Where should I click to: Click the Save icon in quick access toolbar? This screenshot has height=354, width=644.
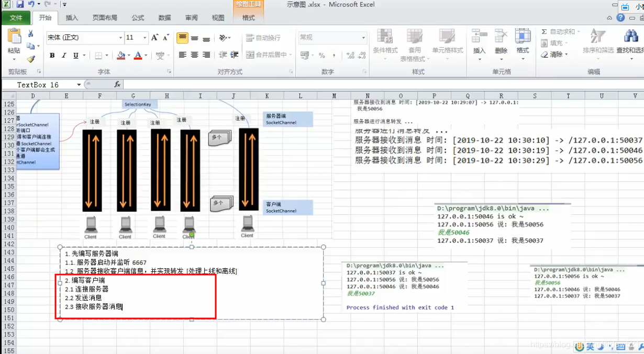(20, 4)
